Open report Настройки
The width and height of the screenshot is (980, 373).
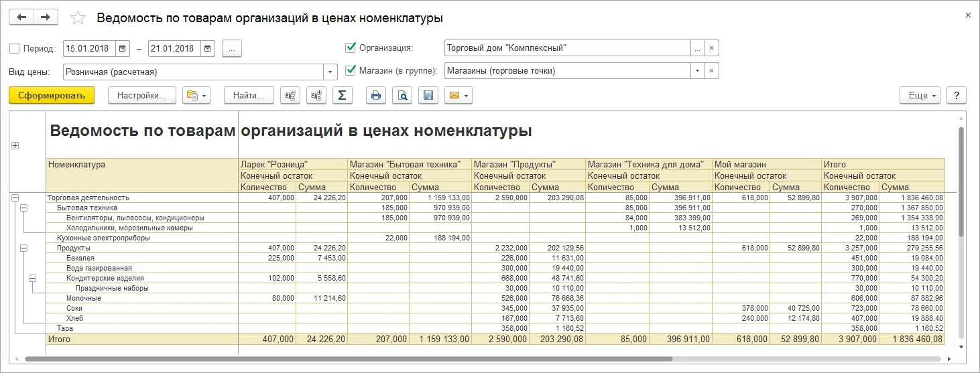[141, 96]
